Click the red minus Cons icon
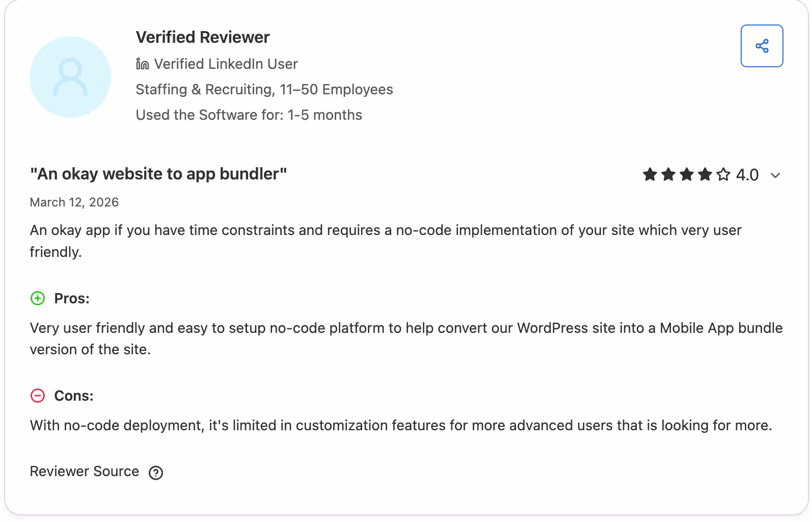The width and height of the screenshot is (812, 522). 38,396
